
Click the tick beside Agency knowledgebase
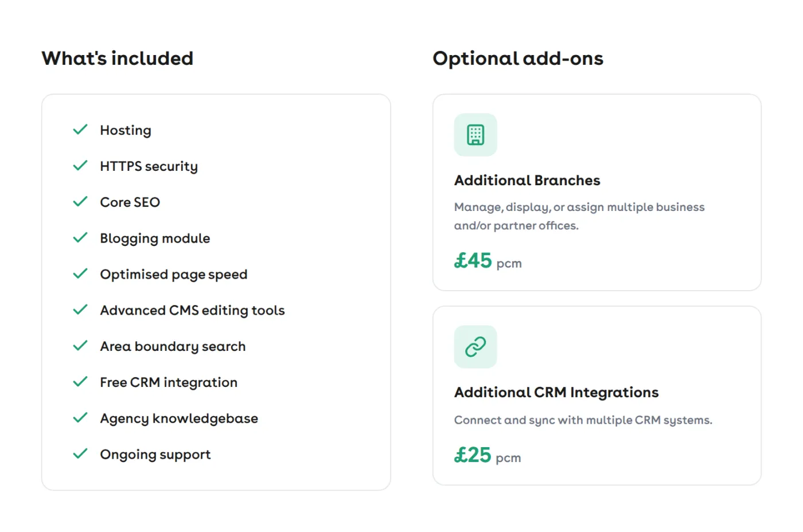click(x=80, y=418)
